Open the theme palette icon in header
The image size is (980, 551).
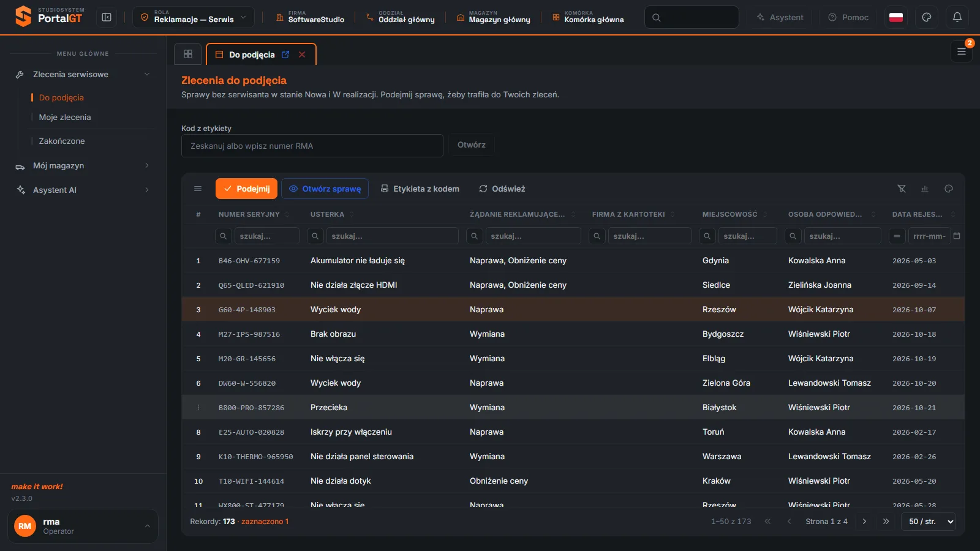tap(927, 17)
